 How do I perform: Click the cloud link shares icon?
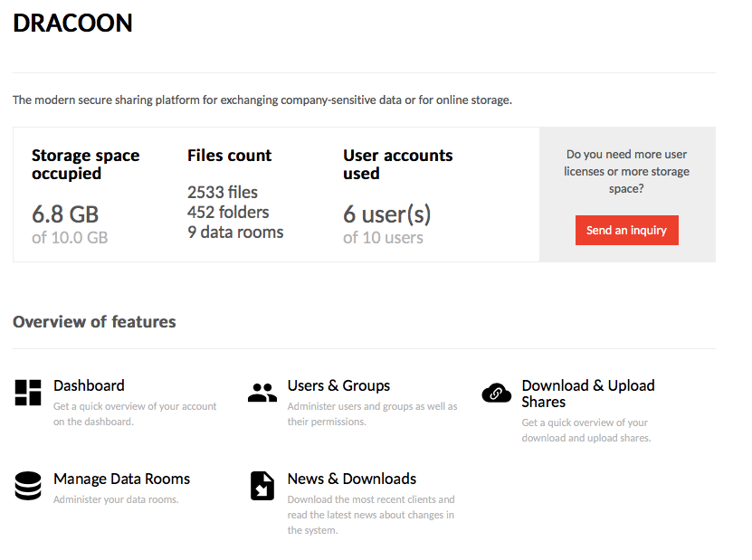coord(497,393)
